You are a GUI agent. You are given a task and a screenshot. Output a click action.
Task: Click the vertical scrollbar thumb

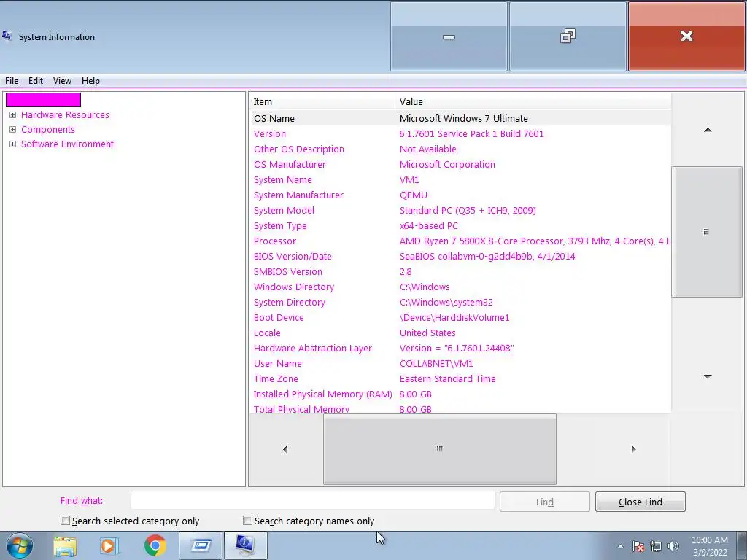tap(706, 232)
